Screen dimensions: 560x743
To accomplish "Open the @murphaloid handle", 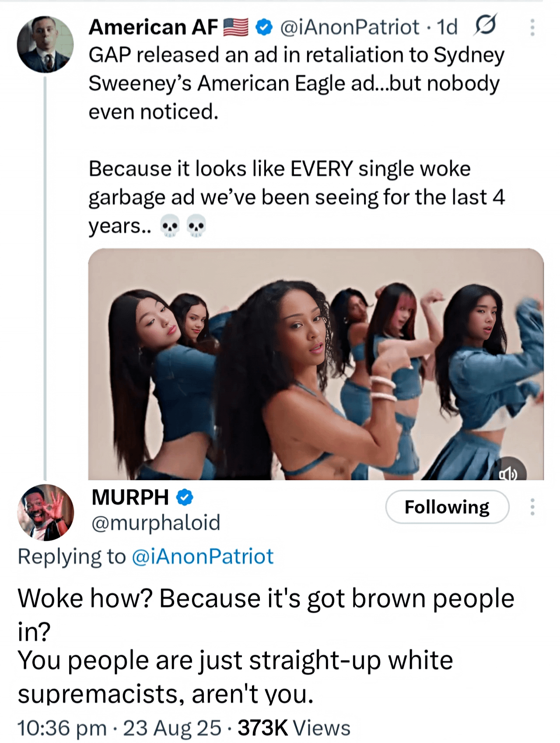I will (156, 523).
